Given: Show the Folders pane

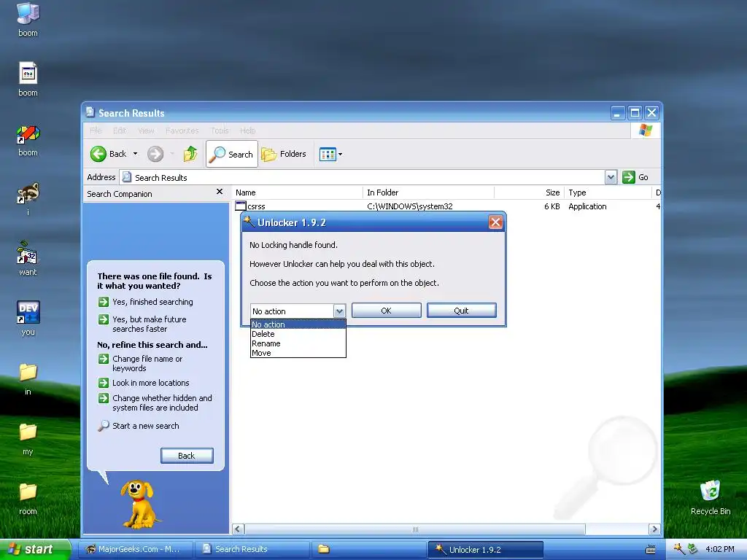Looking at the screenshot, I should click(x=284, y=154).
